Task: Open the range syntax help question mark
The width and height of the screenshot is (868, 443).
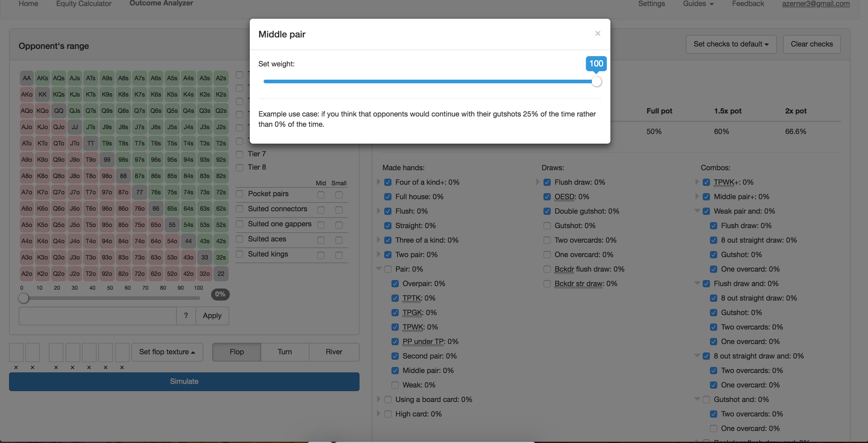Action: pos(186,316)
